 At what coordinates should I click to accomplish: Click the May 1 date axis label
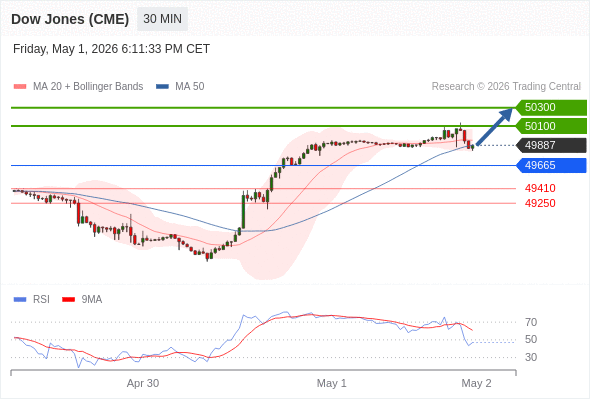coord(331,383)
